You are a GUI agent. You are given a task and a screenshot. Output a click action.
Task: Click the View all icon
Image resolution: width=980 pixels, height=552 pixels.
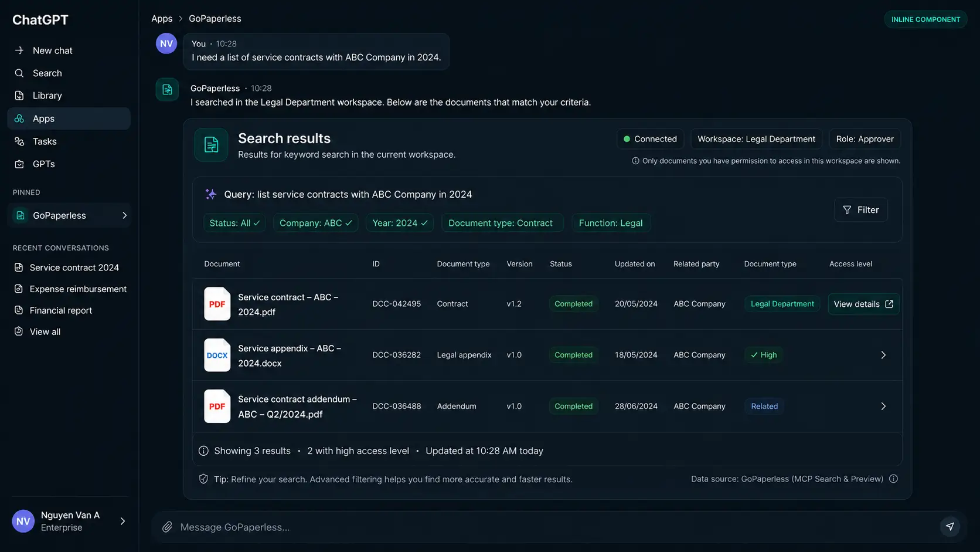(x=19, y=331)
